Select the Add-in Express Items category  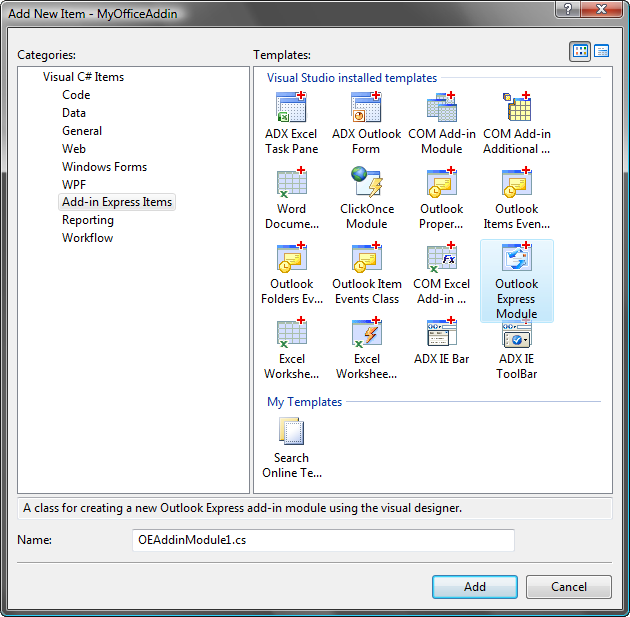tap(117, 202)
